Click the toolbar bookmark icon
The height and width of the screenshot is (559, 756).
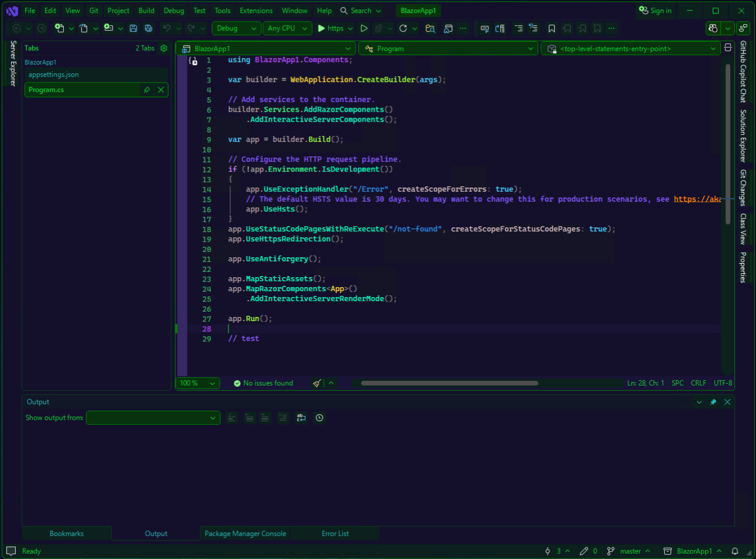tap(552, 28)
